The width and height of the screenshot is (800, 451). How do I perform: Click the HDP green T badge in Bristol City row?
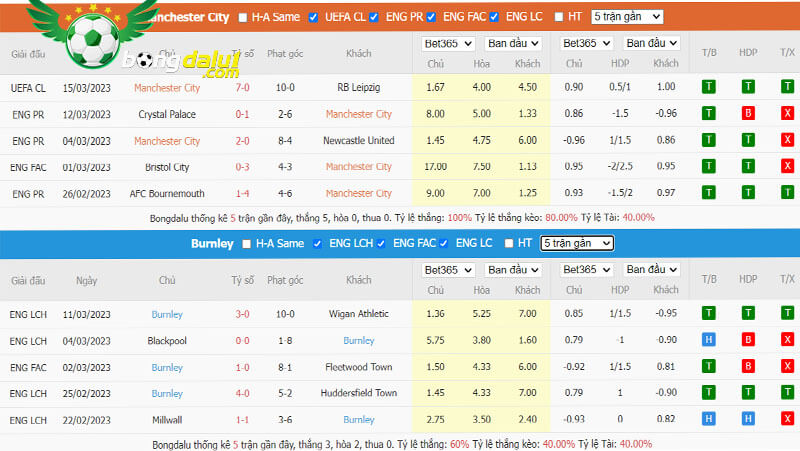click(x=748, y=166)
